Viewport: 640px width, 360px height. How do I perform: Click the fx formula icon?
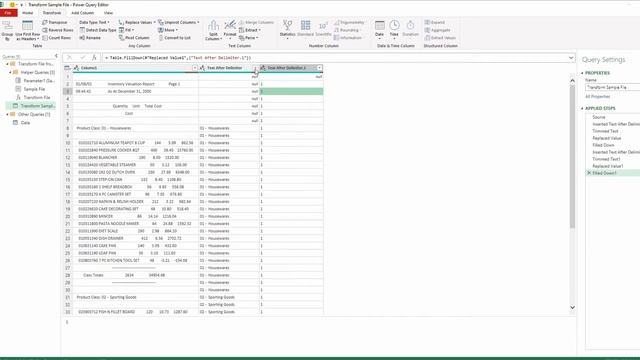pyautogui.click(x=94, y=58)
